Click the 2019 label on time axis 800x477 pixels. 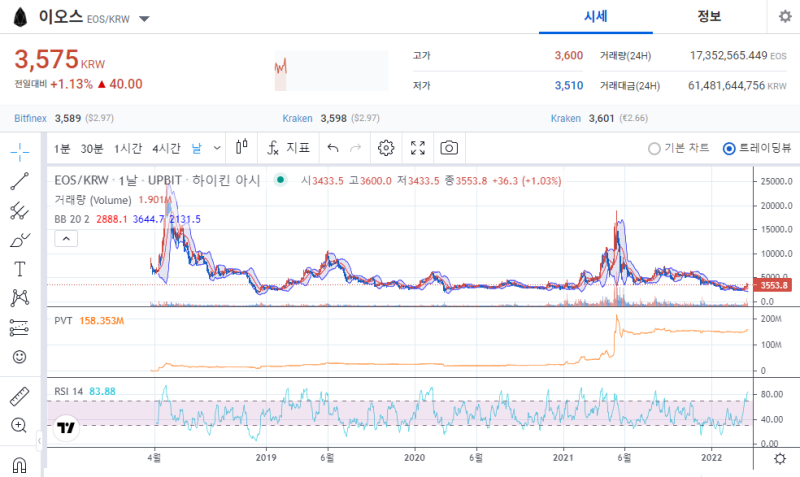266,458
